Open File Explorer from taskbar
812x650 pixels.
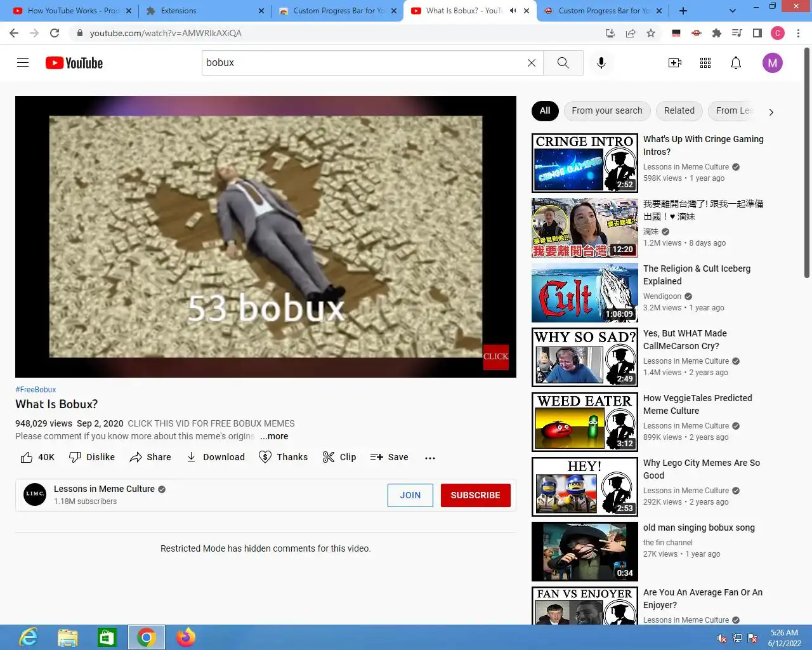click(68, 637)
